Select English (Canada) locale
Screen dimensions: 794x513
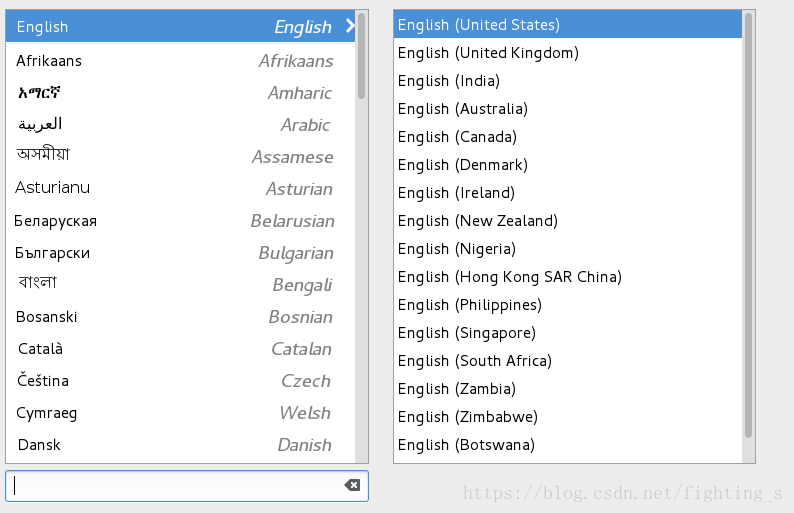click(x=568, y=137)
